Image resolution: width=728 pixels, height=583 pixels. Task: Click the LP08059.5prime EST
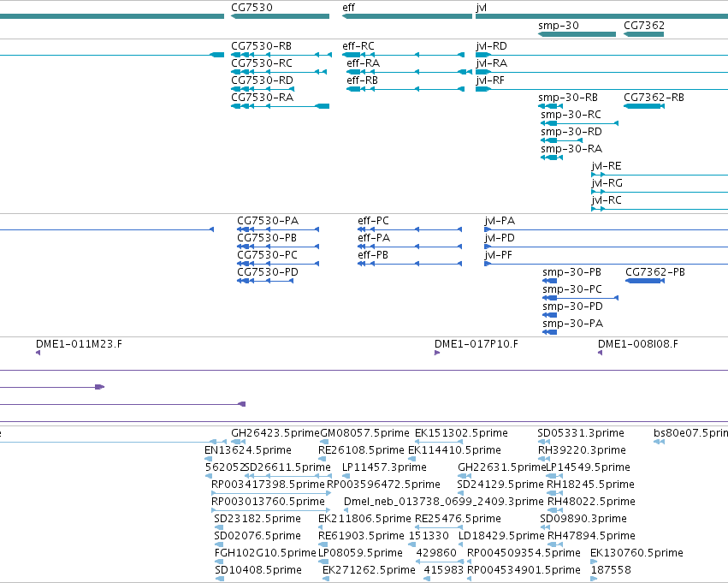point(323,562)
